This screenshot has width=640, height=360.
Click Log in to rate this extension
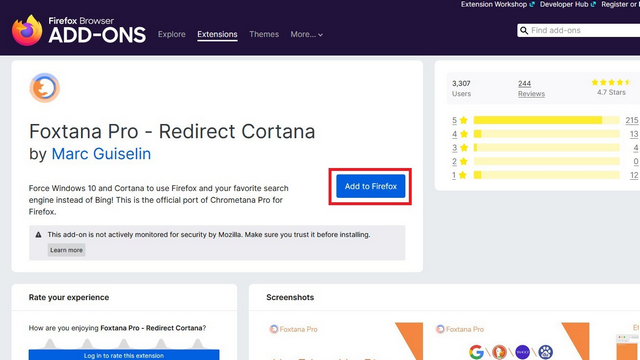[x=124, y=355]
